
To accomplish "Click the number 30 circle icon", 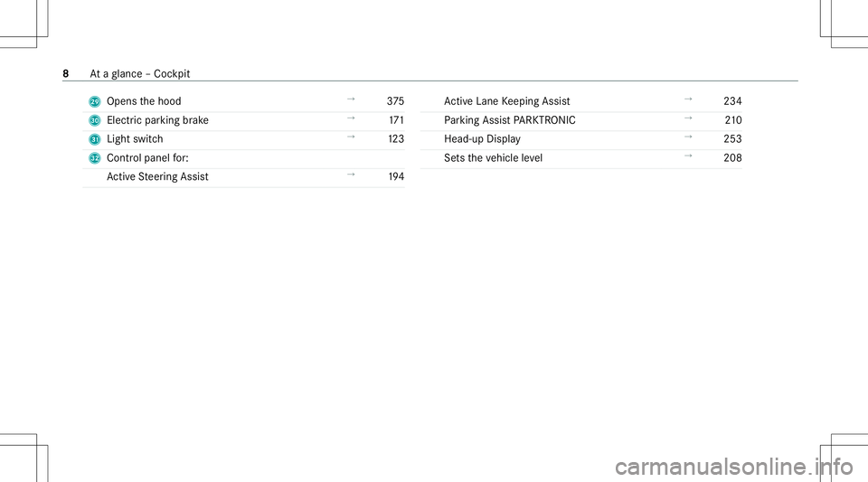I will click(x=95, y=120).
